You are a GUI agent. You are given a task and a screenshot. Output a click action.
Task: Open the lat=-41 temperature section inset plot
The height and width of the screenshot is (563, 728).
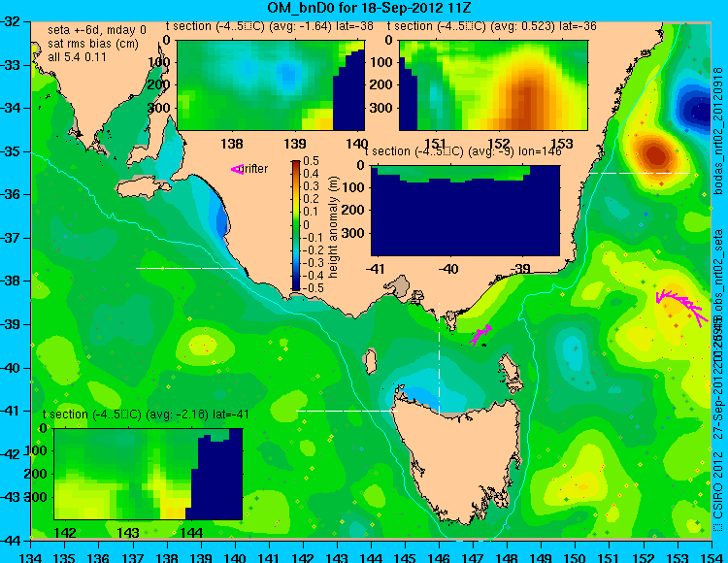(149, 474)
